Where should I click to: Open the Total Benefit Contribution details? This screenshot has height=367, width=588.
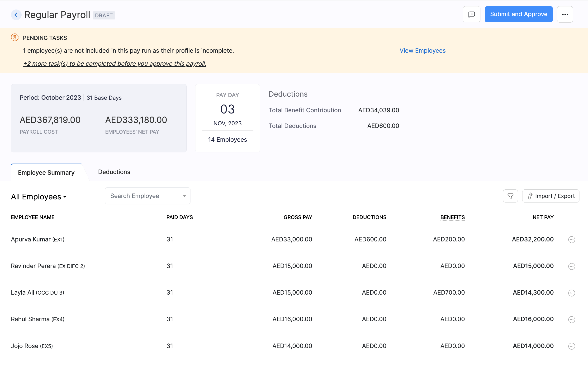coord(305,110)
